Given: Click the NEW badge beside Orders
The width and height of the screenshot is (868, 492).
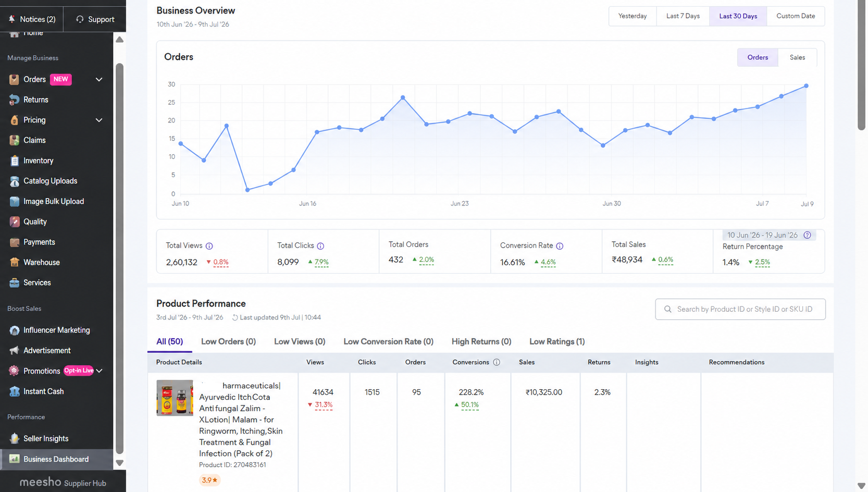Looking at the screenshot, I should pos(61,79).
